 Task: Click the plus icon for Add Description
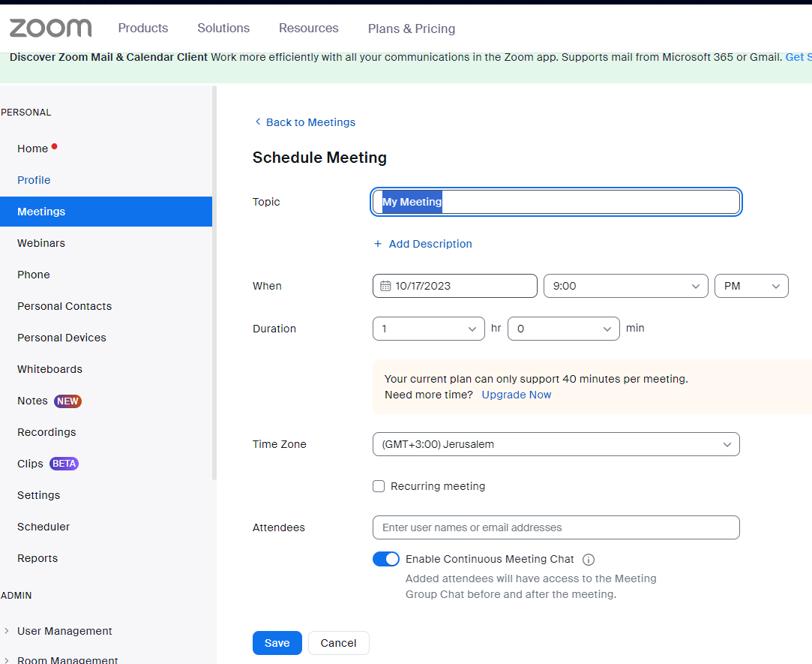(378, 244)
